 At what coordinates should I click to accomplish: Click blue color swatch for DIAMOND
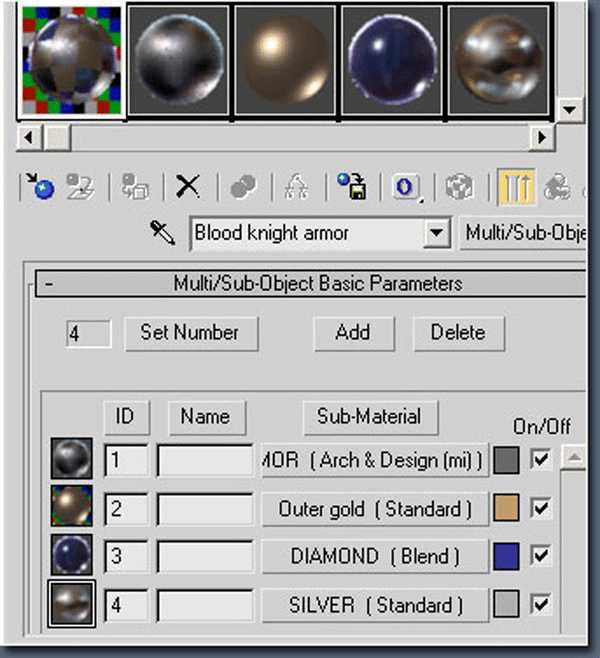506,556
